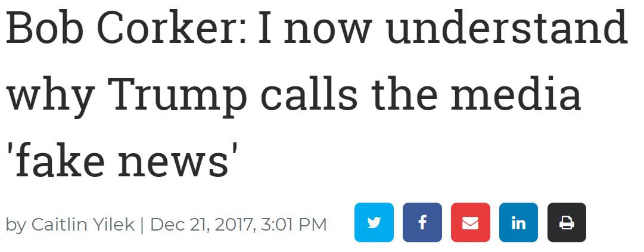Click the vertical bar separator in the byline
644x252 pixels.
click(x=142, y=225)
